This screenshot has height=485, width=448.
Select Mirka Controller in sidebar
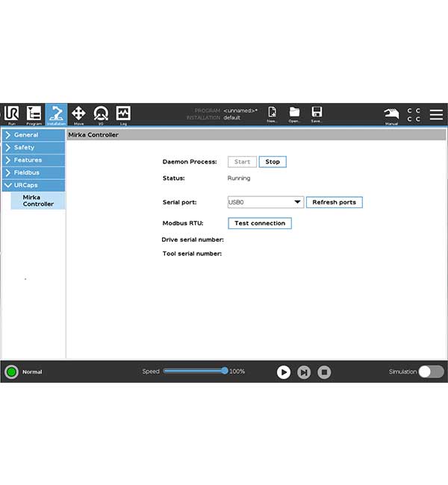[x=38, y=201]
